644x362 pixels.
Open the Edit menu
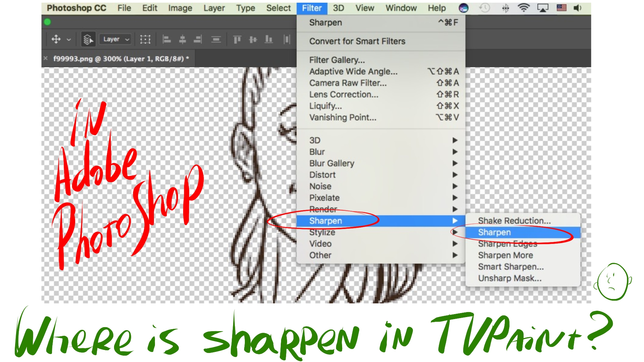[x=150, y=8]
